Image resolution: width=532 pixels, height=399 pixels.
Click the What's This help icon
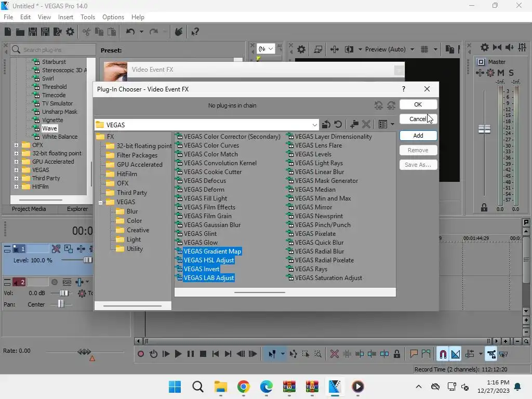coord(195,32)
